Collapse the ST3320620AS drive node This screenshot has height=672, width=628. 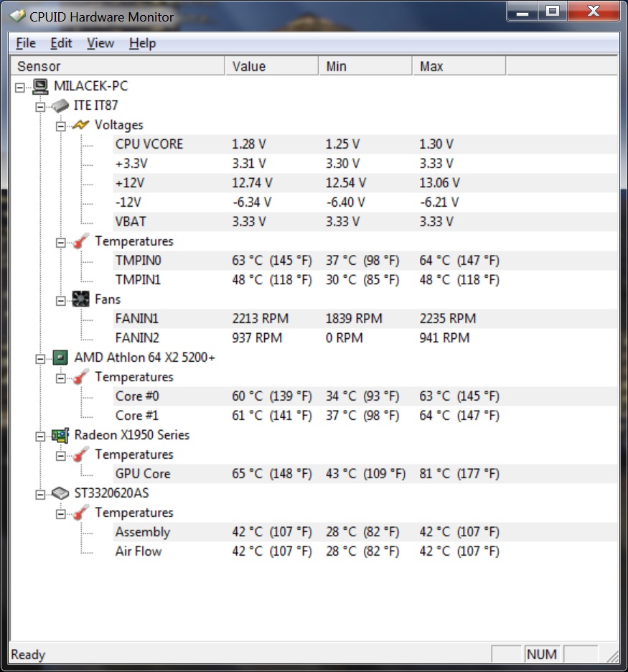point(40,495)
